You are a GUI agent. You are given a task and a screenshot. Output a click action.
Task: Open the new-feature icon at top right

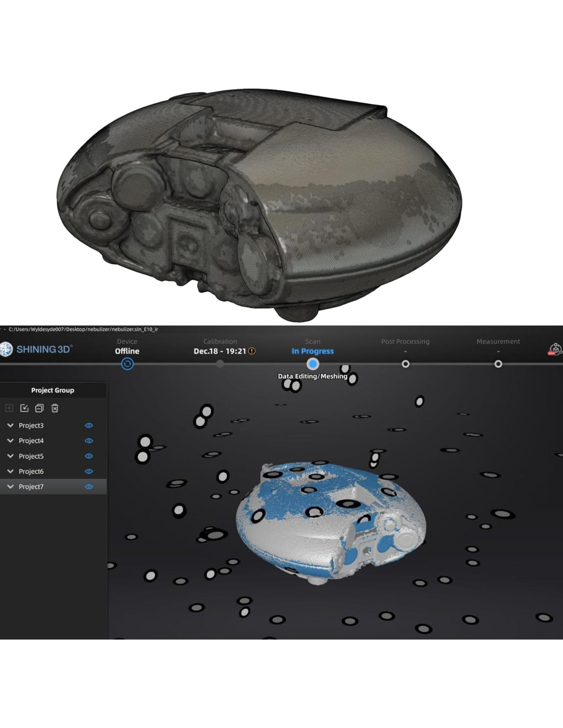point(555,350)
